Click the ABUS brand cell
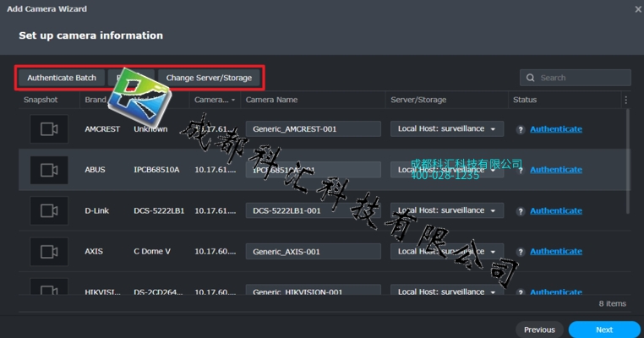This screenshot has height=338, width=644. pos(95,170)
